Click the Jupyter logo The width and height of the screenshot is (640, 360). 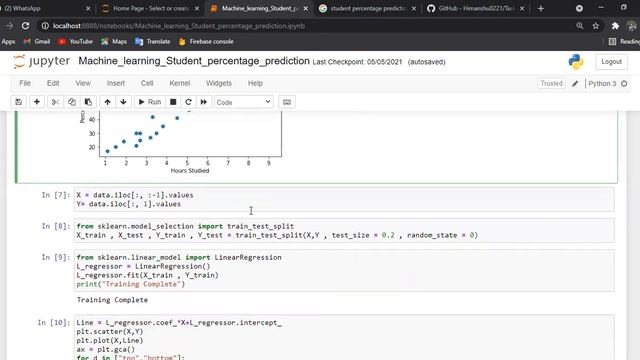tap(41, 61)
